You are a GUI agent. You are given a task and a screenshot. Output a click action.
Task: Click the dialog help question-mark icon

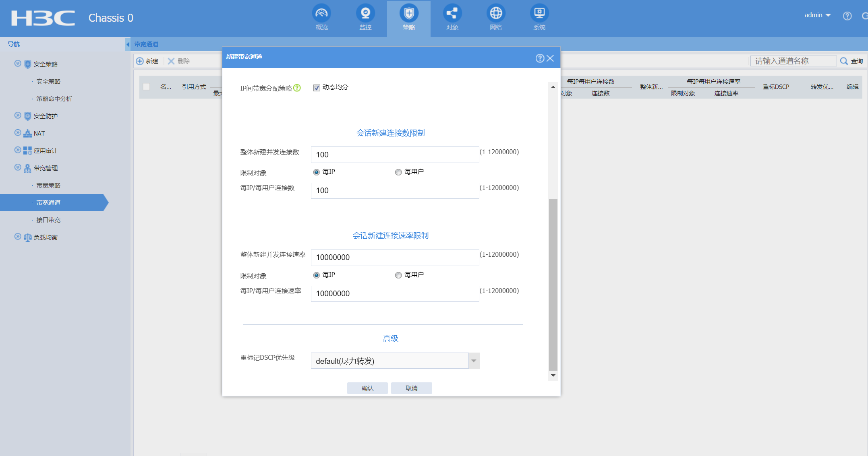[540, 58]
